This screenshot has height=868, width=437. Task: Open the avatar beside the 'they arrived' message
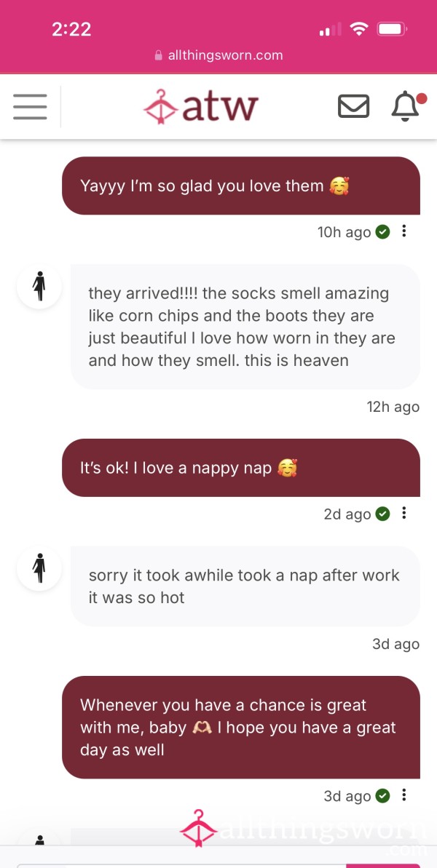coord(39,287)
